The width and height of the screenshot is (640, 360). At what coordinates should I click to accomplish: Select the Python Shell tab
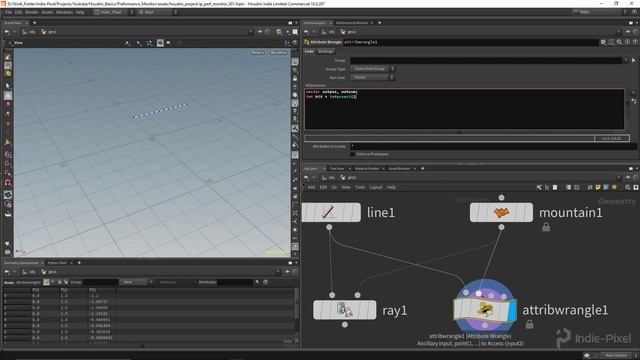click(57, 263)
